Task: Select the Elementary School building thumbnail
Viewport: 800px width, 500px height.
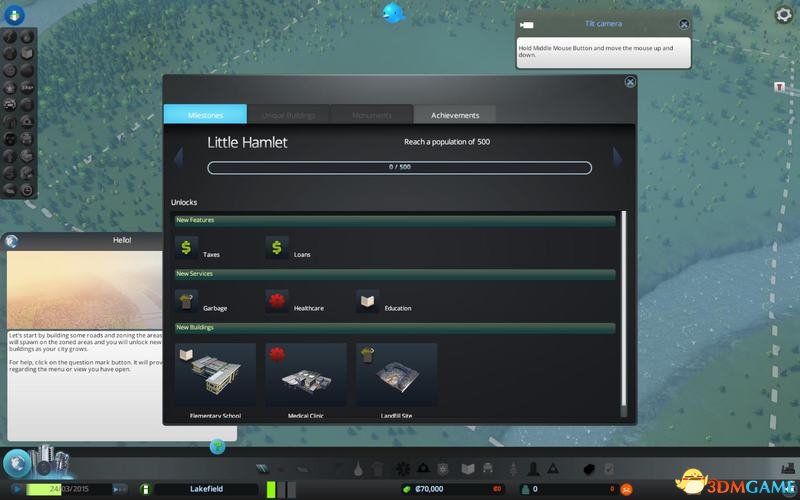Action: [x=215, y=375]
